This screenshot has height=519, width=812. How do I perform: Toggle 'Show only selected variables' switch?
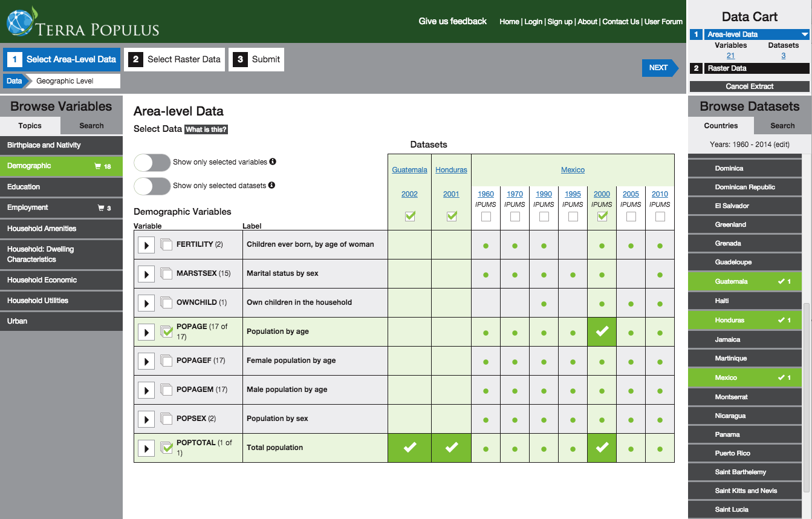click(x=152, y=162)
